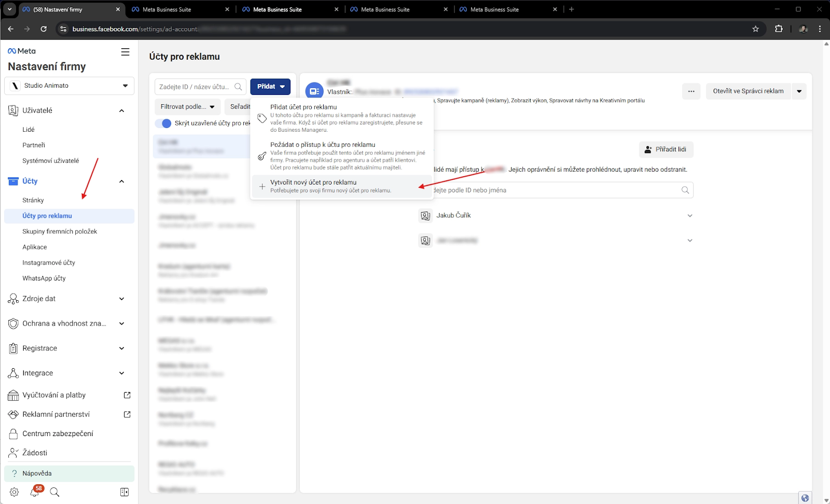This screenshot has height=504, width=830.
Task: Open Skupiny firemních položek
Action: tap(60, 231)
